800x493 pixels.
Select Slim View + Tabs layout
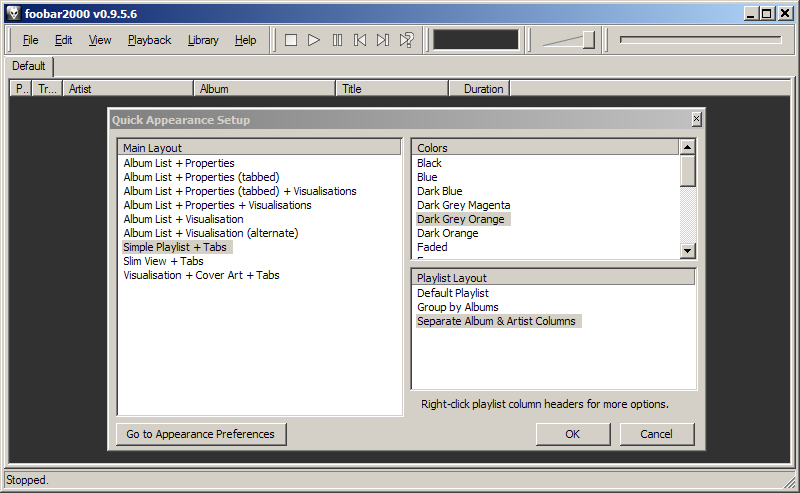(163, 261)
